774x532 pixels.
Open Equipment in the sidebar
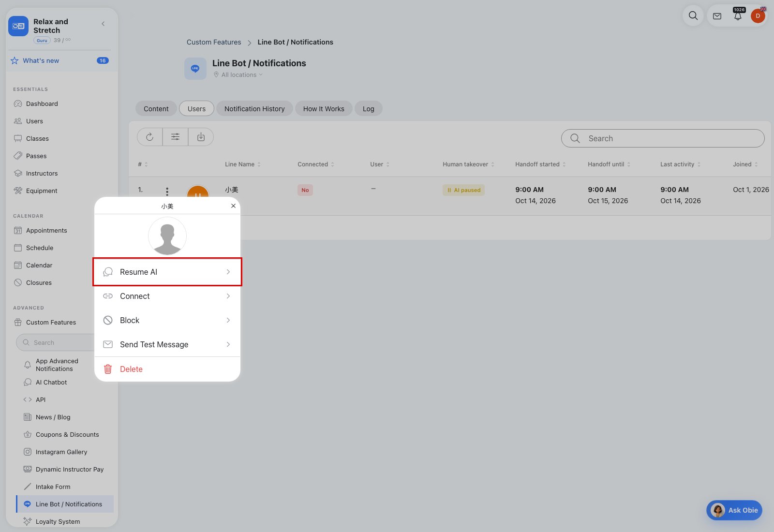42,191
